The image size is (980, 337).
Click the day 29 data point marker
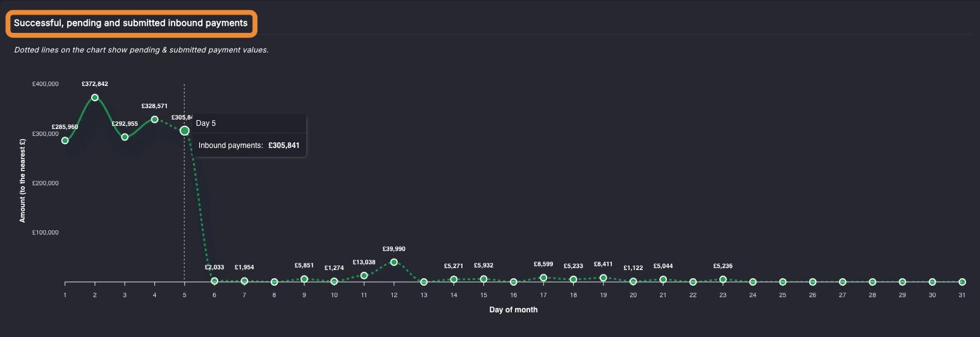(x=902, y=282)
